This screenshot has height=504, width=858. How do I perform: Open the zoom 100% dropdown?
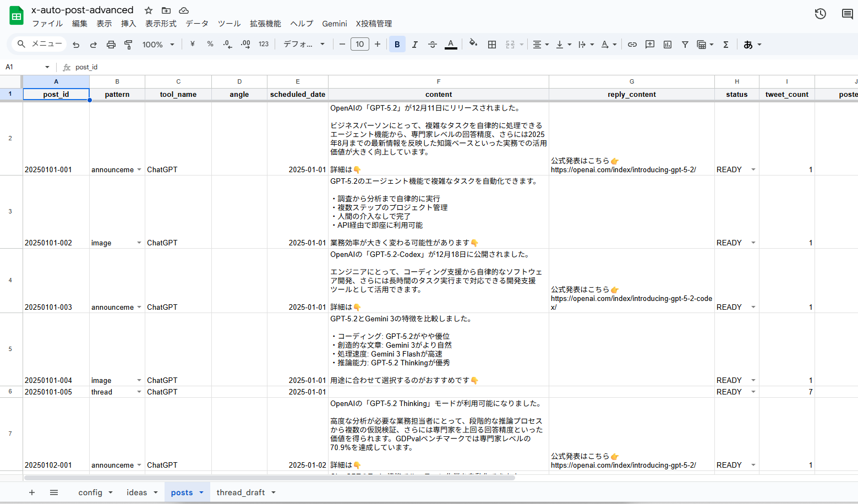coord(158,45)
